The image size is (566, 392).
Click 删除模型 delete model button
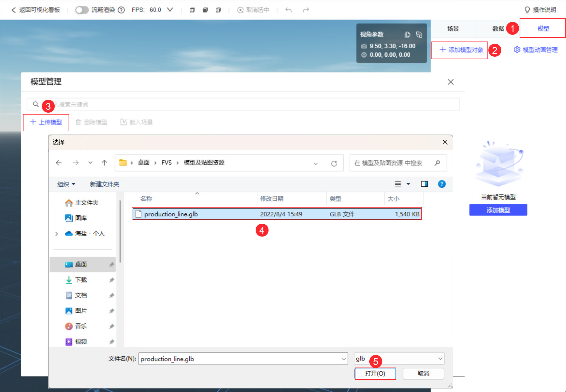tap(91, 122)
